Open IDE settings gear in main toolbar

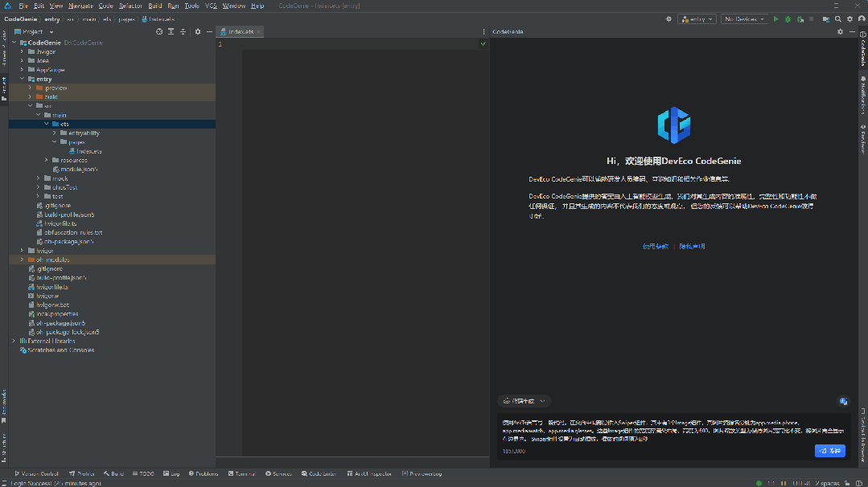click(849, 18)
